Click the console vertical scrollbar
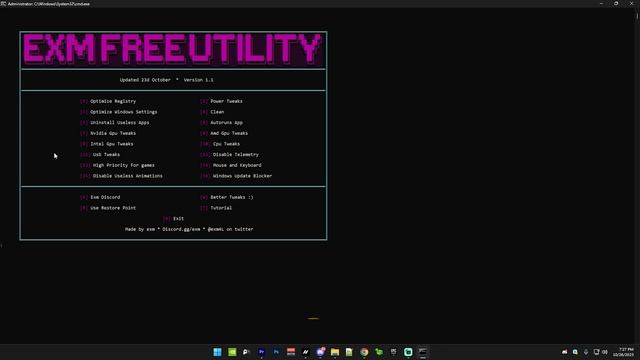 pos(637,176)
